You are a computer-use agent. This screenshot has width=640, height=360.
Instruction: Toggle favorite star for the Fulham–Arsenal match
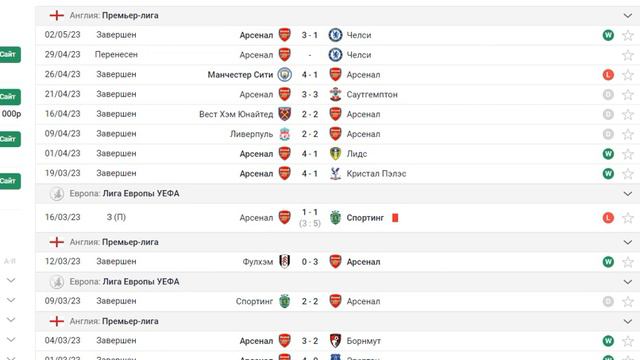coord(628,262)
